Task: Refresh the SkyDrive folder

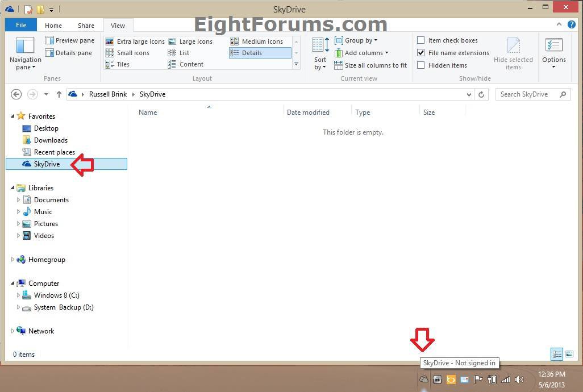Action: [481, 94]
